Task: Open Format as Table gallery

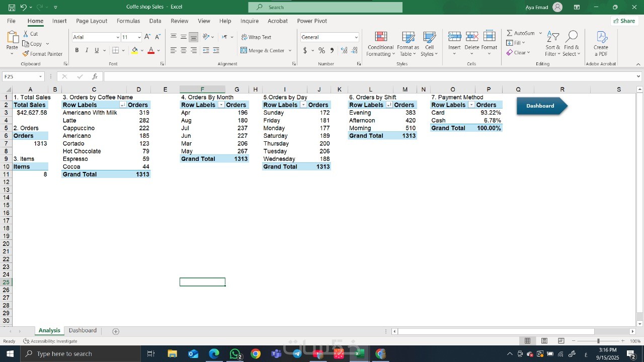Action: pyautogui.click(x=408, y=44)
